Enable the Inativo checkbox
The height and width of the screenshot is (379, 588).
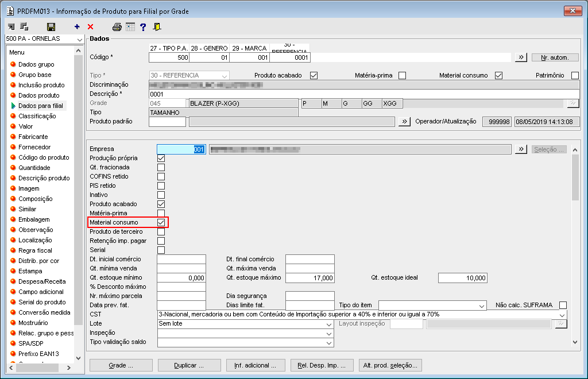coord(161,195)
